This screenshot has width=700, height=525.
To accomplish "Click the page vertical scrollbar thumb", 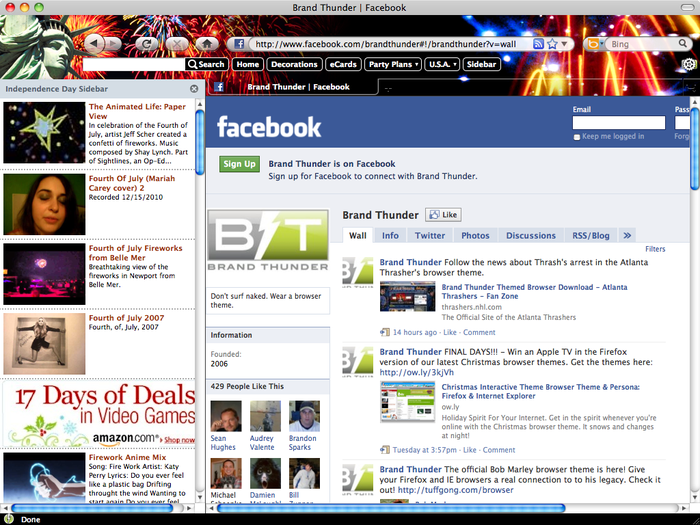I will point(695,147).
